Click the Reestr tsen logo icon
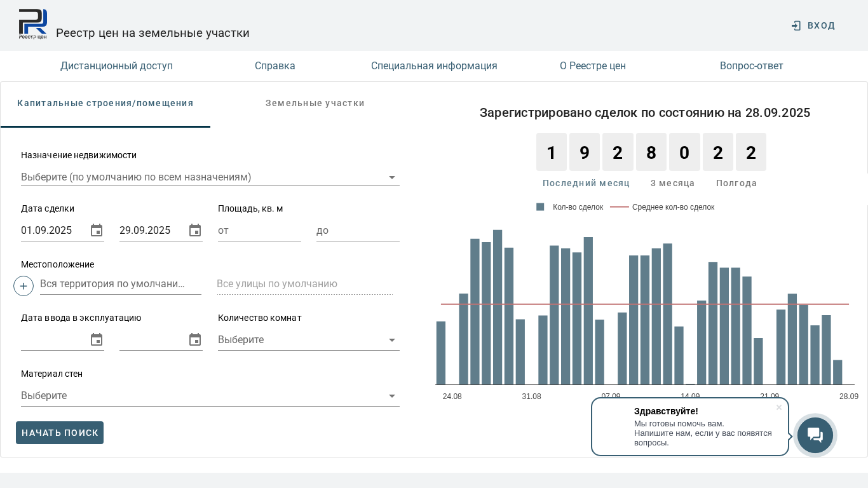868x488 pixels. pyautogui.click(x=32, y=24)
